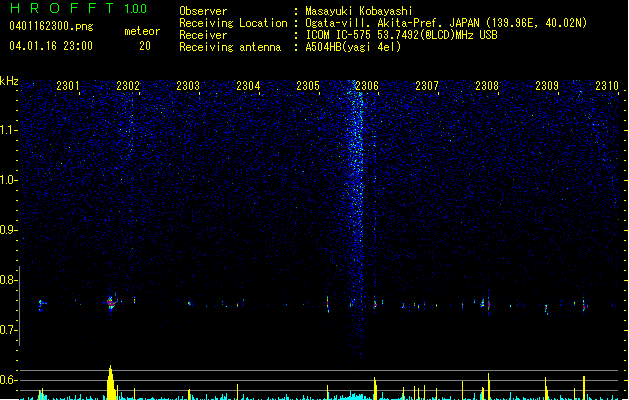Click the 1.0 frequency axis label

[x=8, y=180]
